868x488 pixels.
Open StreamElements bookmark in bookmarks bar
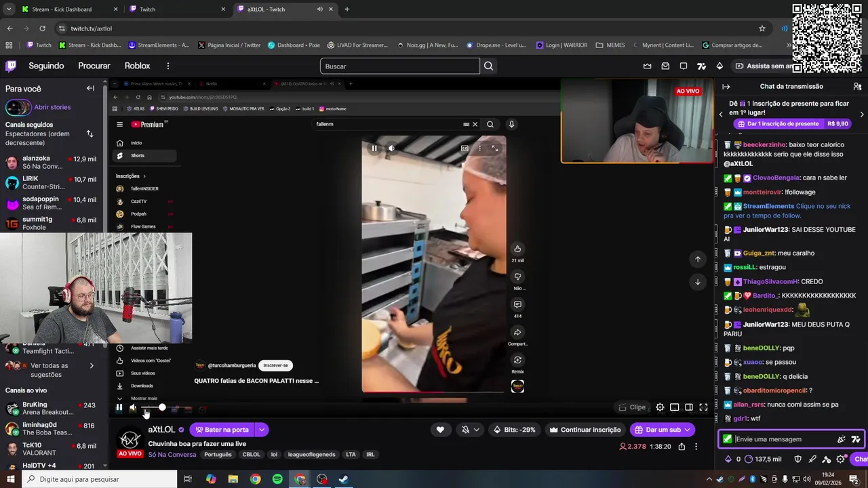pyautogui.click(x=159, y=45)
